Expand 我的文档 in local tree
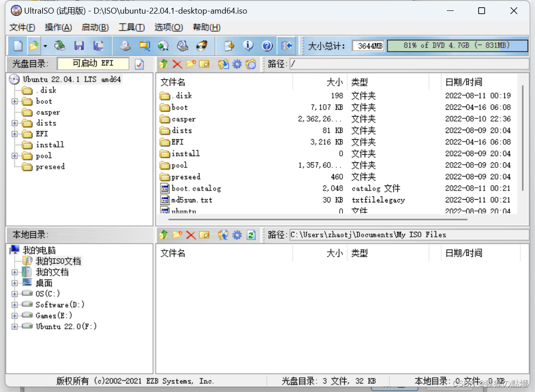The image size is (535, 392). (15, 272)
